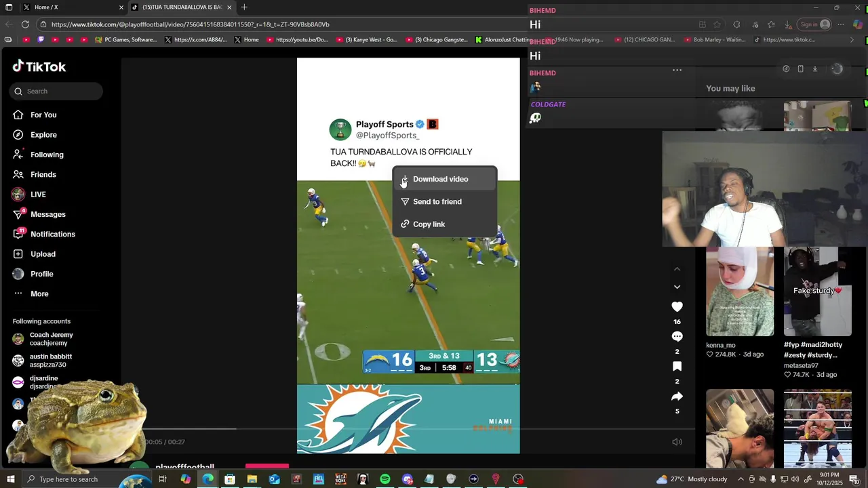Go to the previous video with the up arrow
The image size is (868, 488).
point(677,269)
